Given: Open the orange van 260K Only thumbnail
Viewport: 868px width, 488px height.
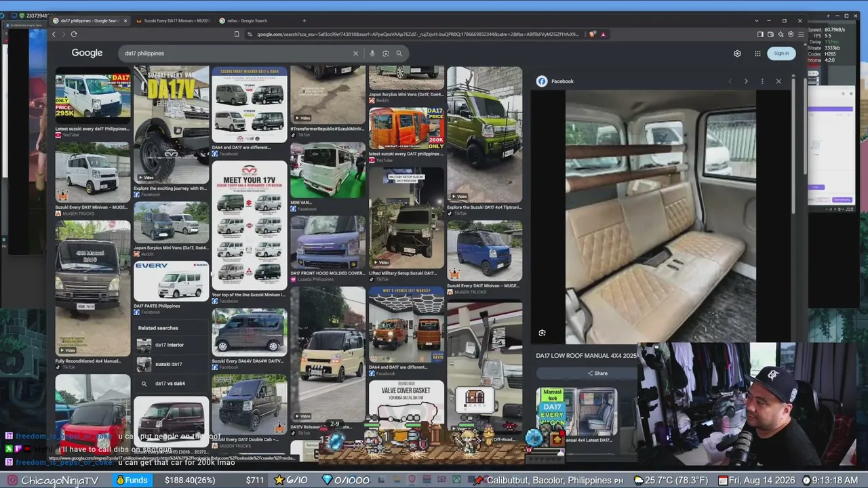Looking at the screenshot, I should click(406, 128).
